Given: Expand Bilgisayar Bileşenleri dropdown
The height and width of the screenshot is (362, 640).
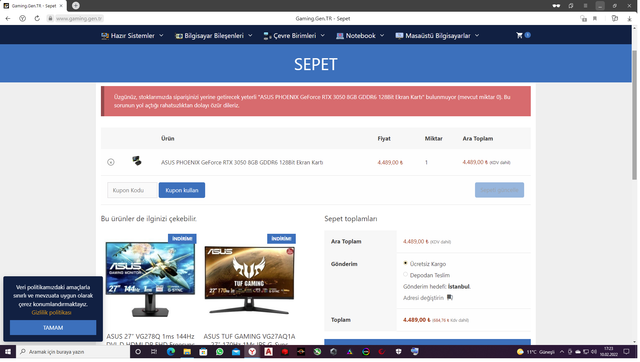Looking at the screenshot, I should coord(213,36).
